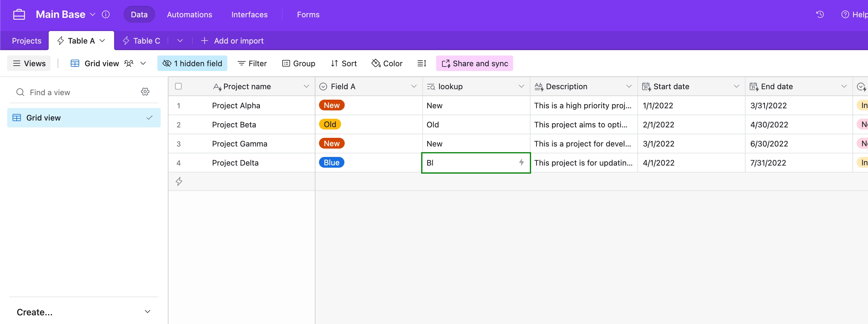The width and height of the screenshot is (868, 324).
Task: Click end date 7/31/2022
Action: tap(768, 163)
